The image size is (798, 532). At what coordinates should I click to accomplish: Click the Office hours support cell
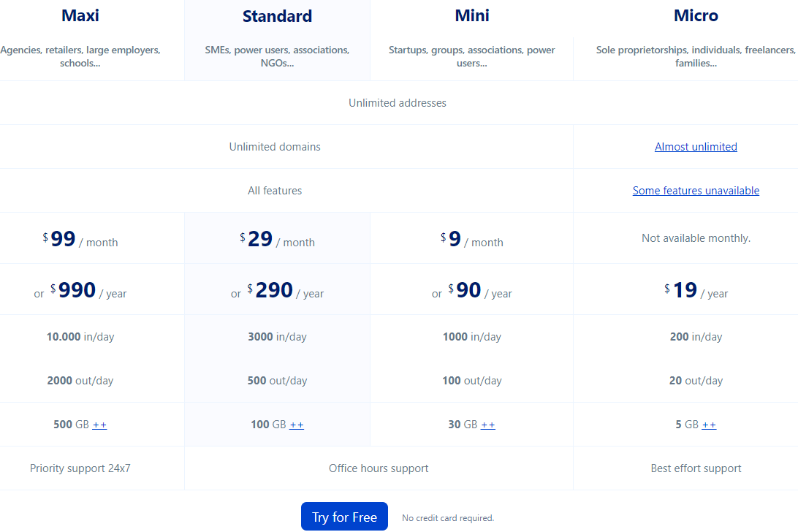click(x=379, y=468)
